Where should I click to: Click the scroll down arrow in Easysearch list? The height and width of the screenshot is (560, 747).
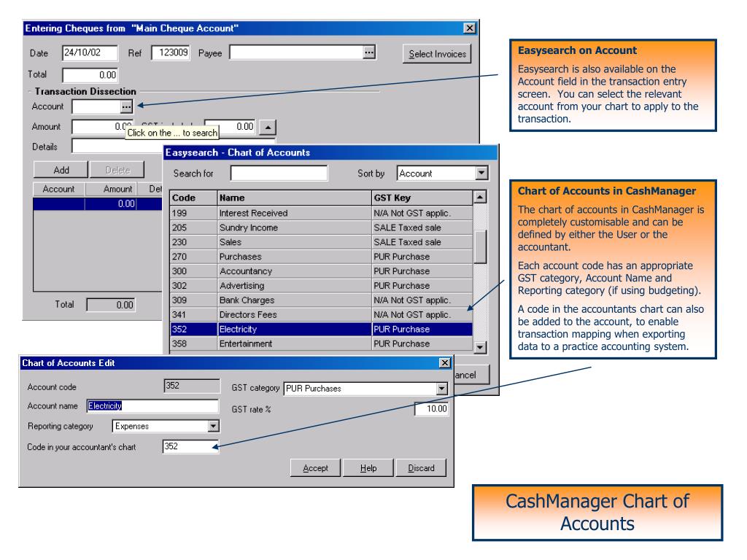pyautogui.click(x=480, y=347)
